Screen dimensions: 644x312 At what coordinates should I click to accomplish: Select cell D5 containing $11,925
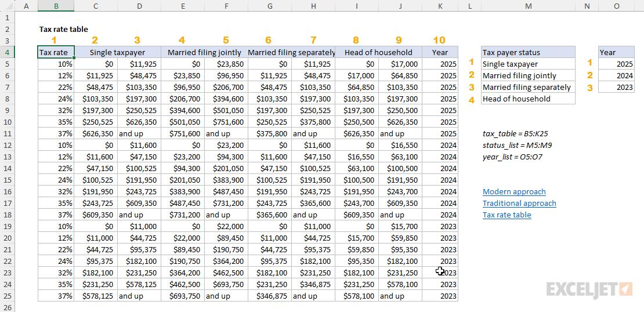pos(139,64)
